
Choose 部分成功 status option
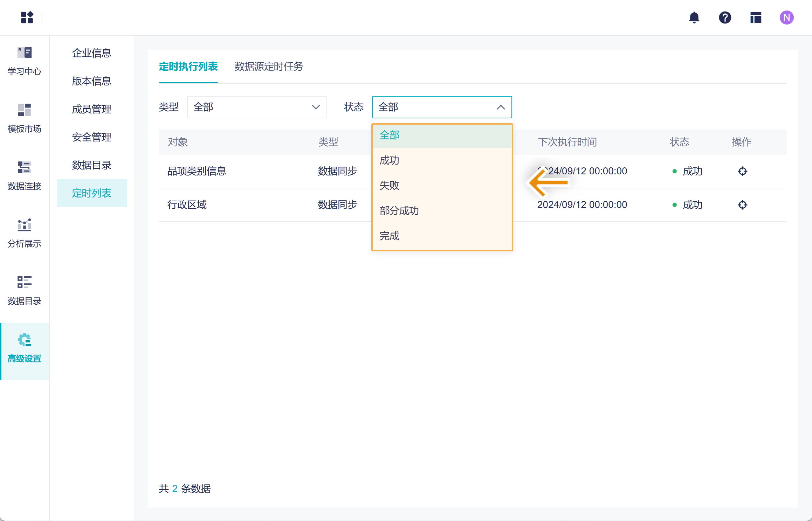(399, 211)
